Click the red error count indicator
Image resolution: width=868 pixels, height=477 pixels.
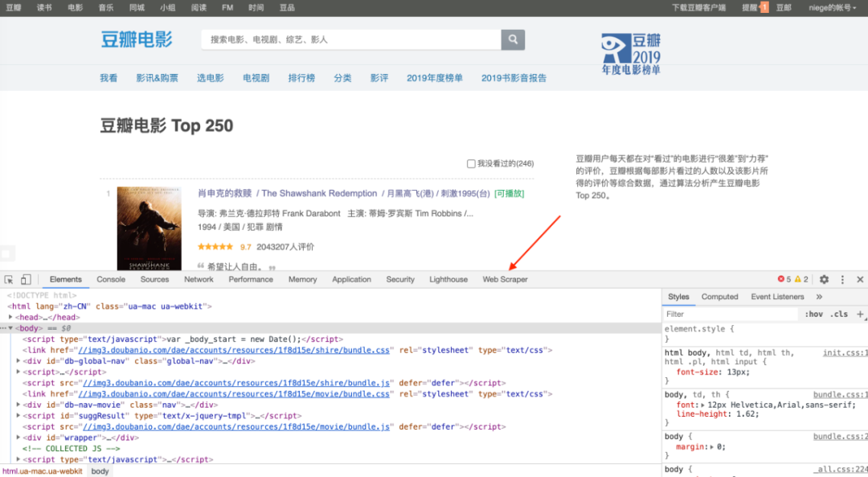pos(784,279)
